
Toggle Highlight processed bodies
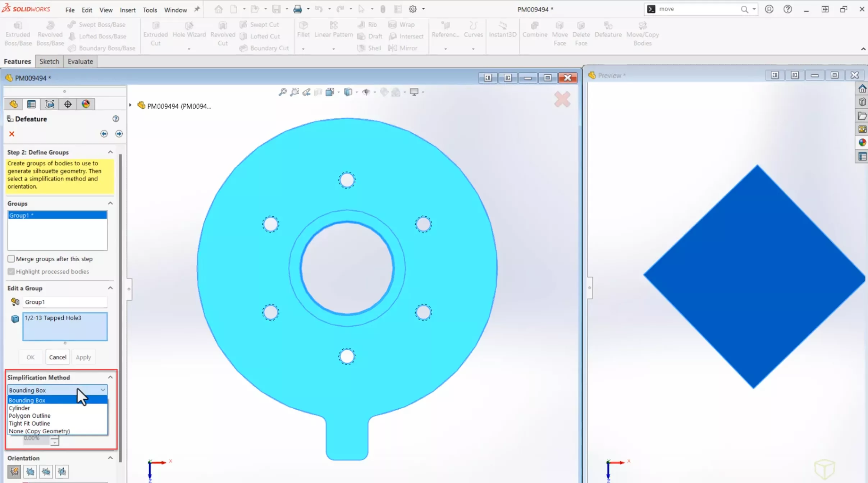pyautogui.click(x=11, y=271)
